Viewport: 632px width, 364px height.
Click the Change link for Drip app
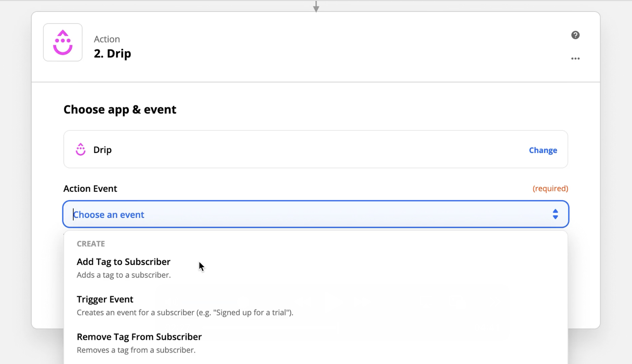tap(543, 150)
